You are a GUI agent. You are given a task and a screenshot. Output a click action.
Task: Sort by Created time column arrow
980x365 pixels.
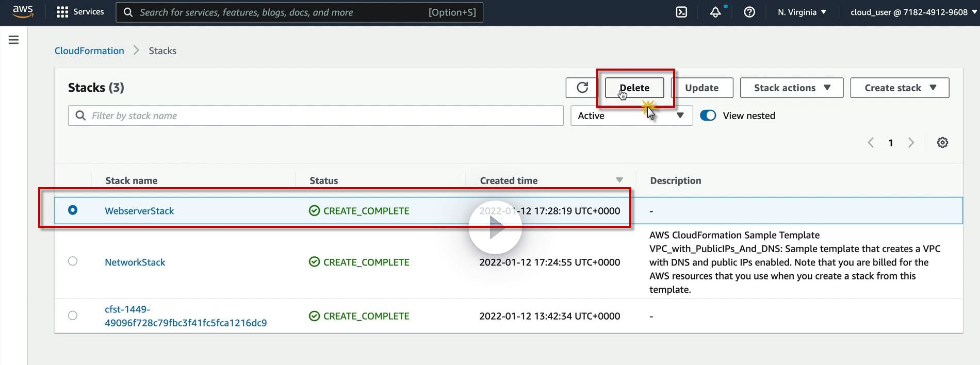tap(619, 180)
